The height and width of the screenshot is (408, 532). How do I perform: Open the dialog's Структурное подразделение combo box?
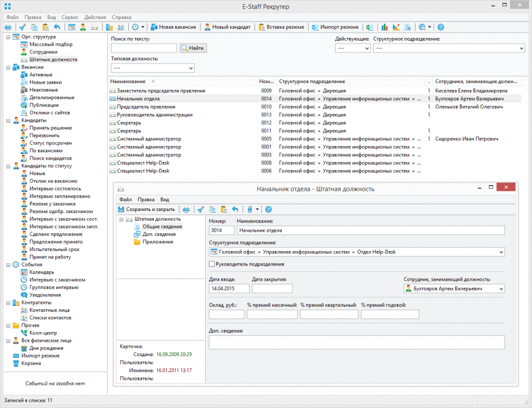356,252
